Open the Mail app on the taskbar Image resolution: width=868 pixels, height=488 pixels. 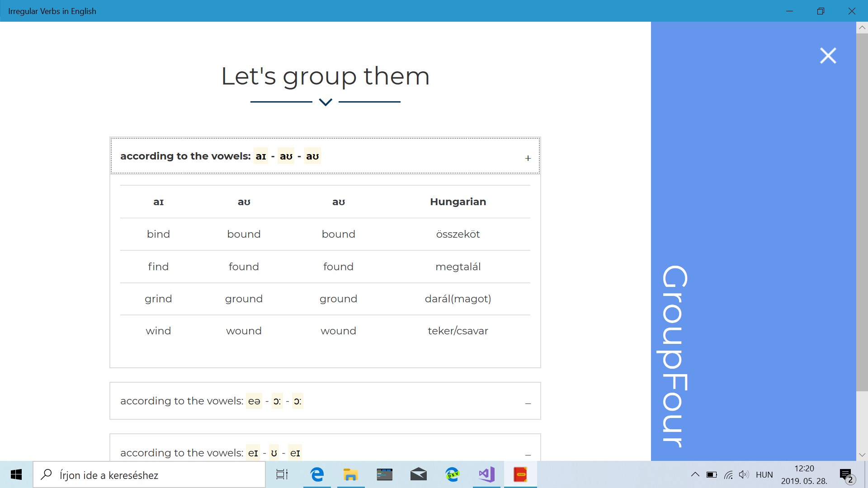[418, 474]
